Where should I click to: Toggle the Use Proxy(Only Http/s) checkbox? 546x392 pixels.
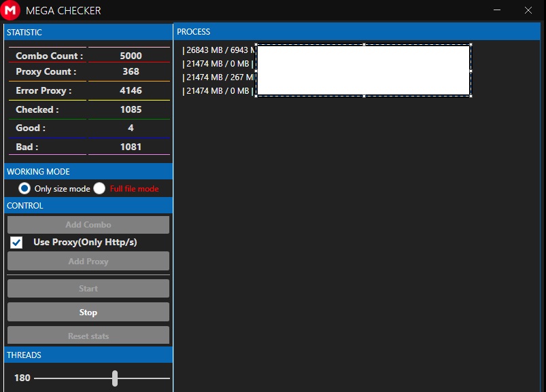16,243
